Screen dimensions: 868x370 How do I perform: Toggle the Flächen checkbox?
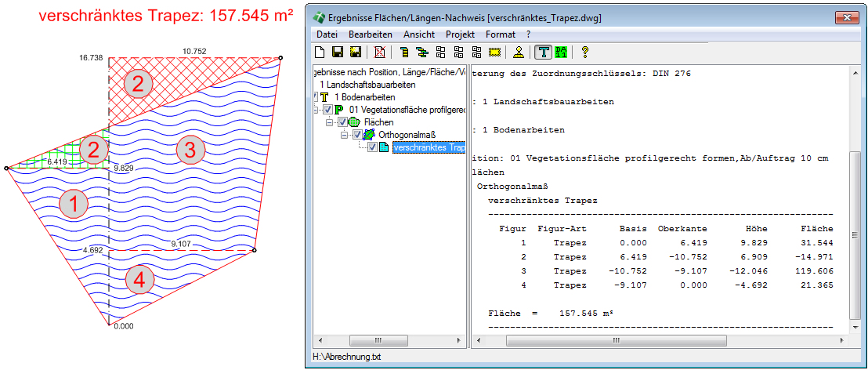pyautogui.click(x=342, y=122)
